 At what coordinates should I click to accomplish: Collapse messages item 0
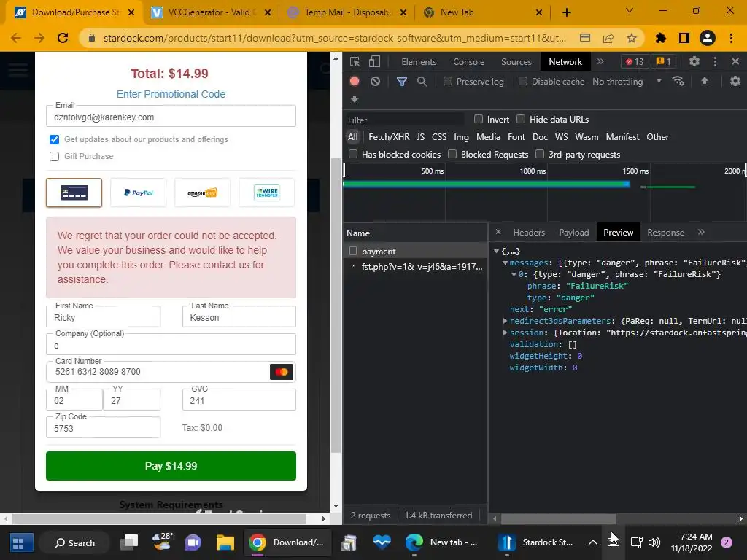pos(514,274)
